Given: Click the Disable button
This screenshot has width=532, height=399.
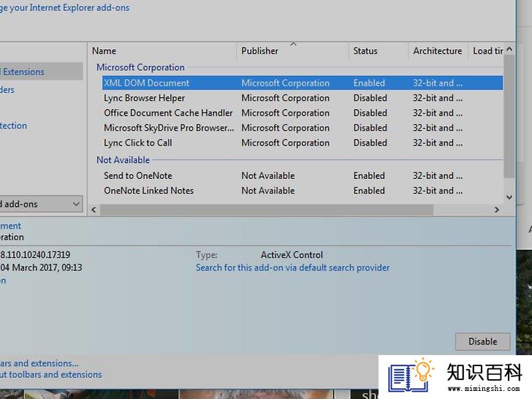Looking at the screenshot, I should (x=482, y=341).
